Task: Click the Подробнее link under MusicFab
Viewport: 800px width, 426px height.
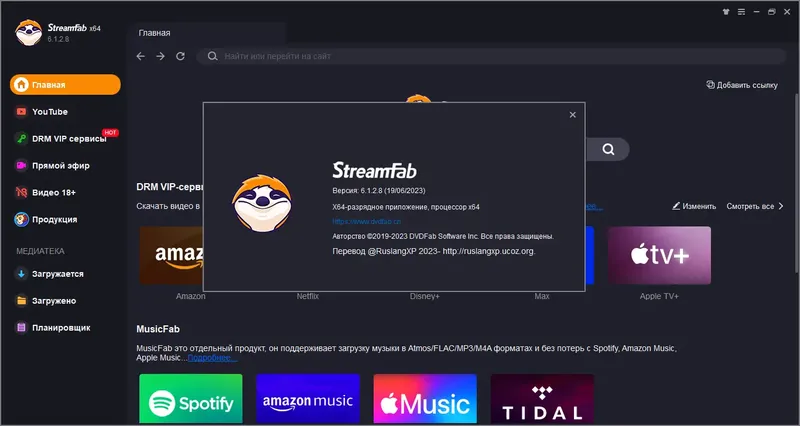Action: coord(211,358)
